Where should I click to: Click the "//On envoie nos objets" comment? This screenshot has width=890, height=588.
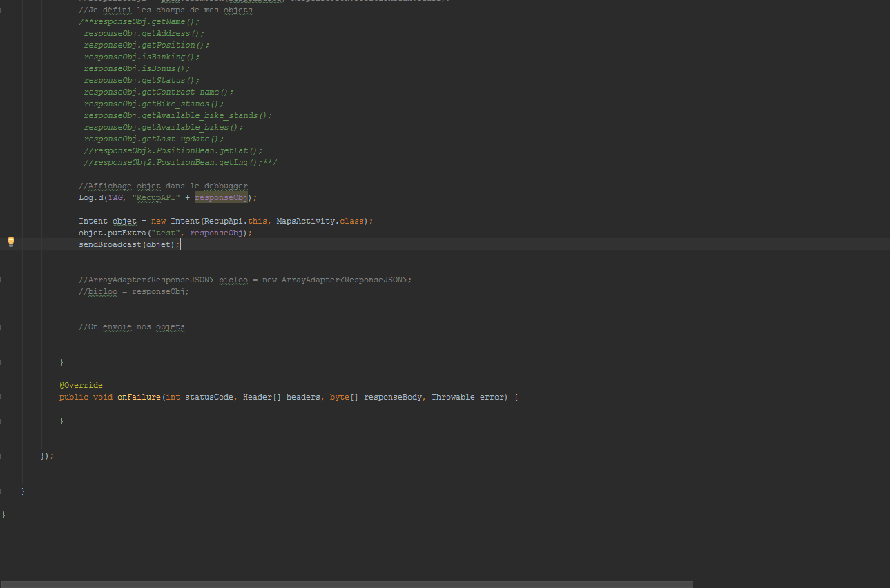(x=132, y=327)
